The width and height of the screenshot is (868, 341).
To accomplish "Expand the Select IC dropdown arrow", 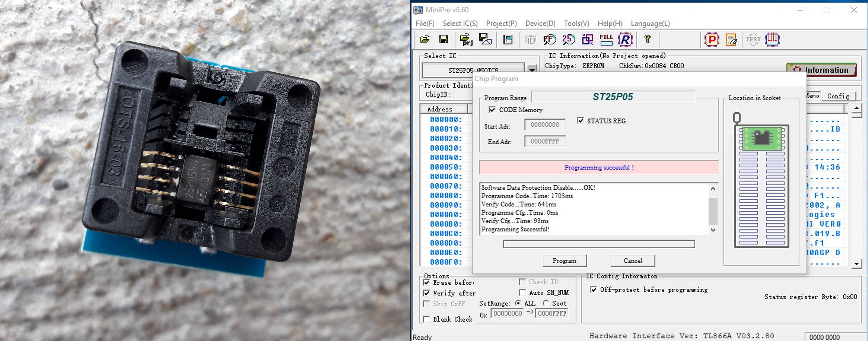I will 532,69.
